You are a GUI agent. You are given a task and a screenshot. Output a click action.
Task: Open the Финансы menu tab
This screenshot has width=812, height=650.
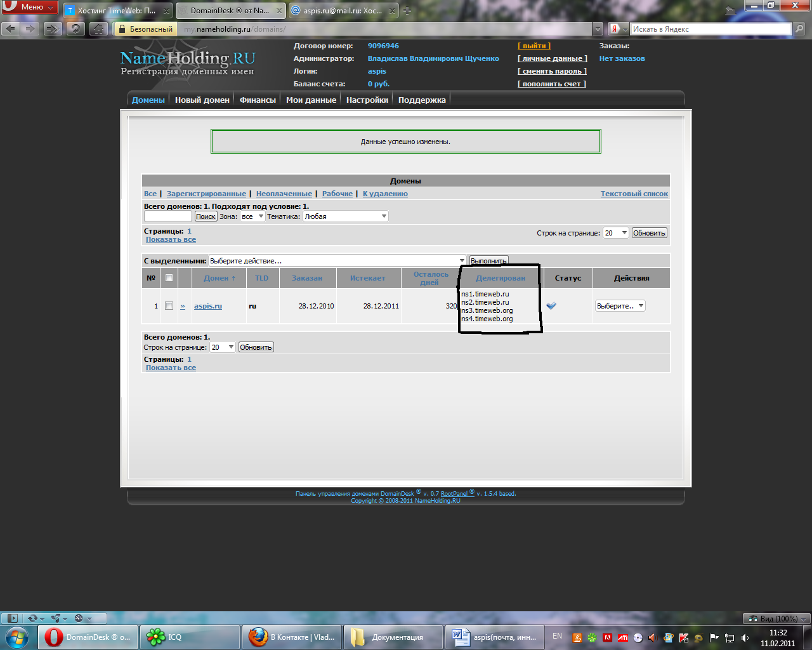pyautogui.click(x=258, y=100)
